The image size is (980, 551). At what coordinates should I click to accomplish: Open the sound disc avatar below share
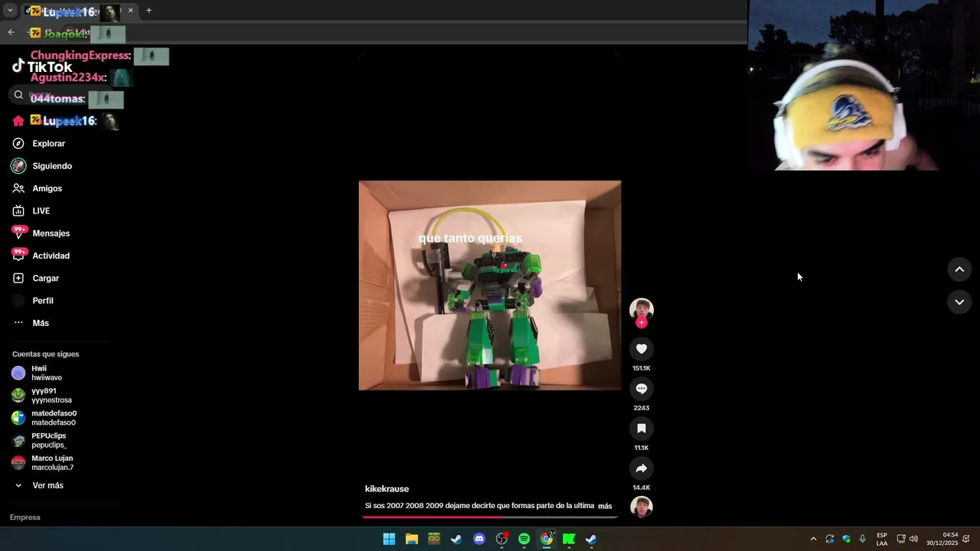point(642,507)
